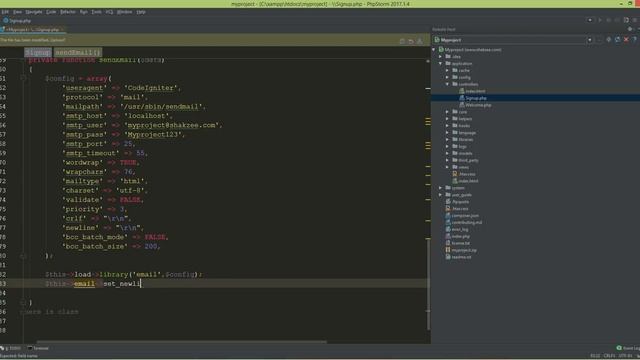Click the Run play icon in top toolbar
Image resolution: width=640 pixels, height=360 pixels.
pyautogui.click(x=600, y=20)
